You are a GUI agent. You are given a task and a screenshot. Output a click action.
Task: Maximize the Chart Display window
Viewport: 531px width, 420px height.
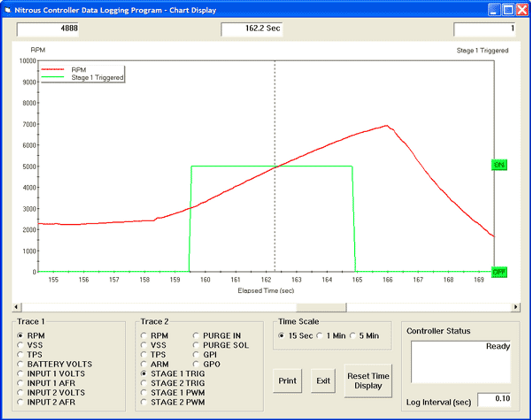click(x=508, y=10)
